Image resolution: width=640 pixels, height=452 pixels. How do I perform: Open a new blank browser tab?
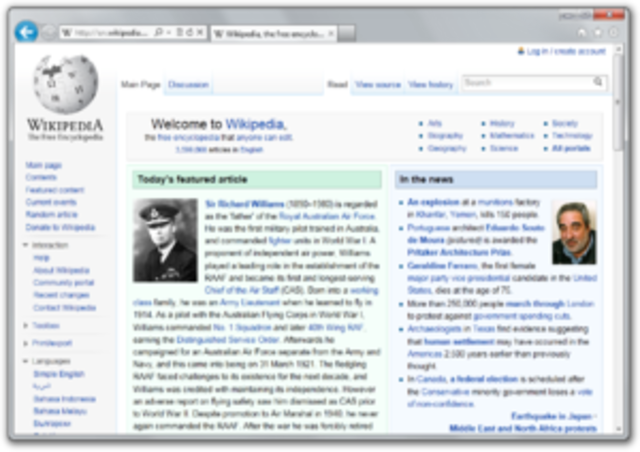pyautogui.click(x=347, y=33)
